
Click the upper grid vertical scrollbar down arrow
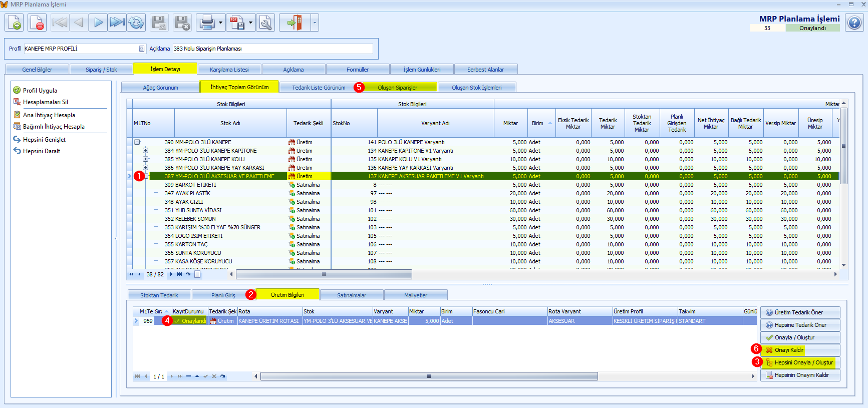click(x=843, y=265)
